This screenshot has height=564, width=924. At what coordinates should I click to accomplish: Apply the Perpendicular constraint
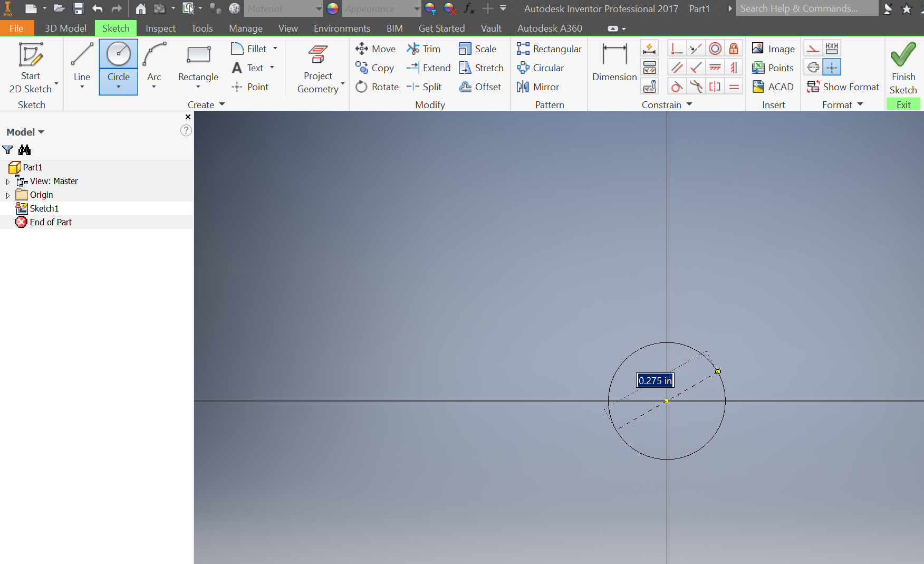click(x=696, y=68)
